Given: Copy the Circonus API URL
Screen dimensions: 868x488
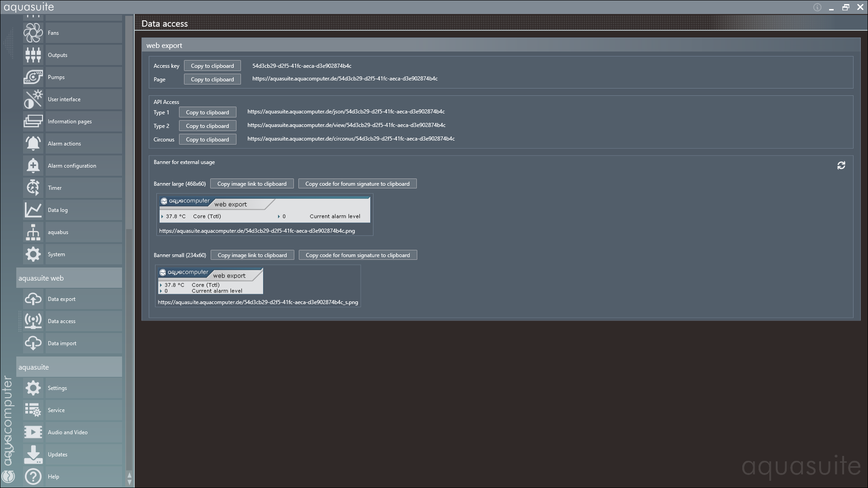Looking at the screenshot, I should coord(208,140).
